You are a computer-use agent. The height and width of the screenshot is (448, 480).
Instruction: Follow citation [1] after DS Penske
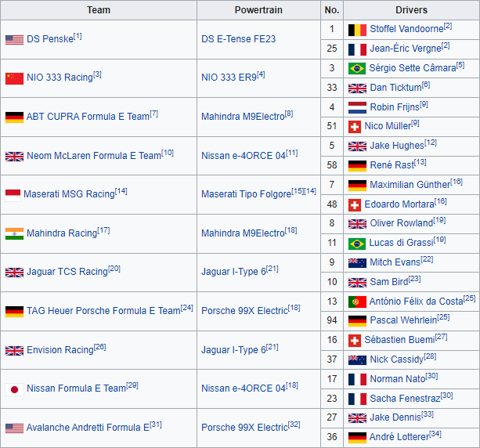78,37
